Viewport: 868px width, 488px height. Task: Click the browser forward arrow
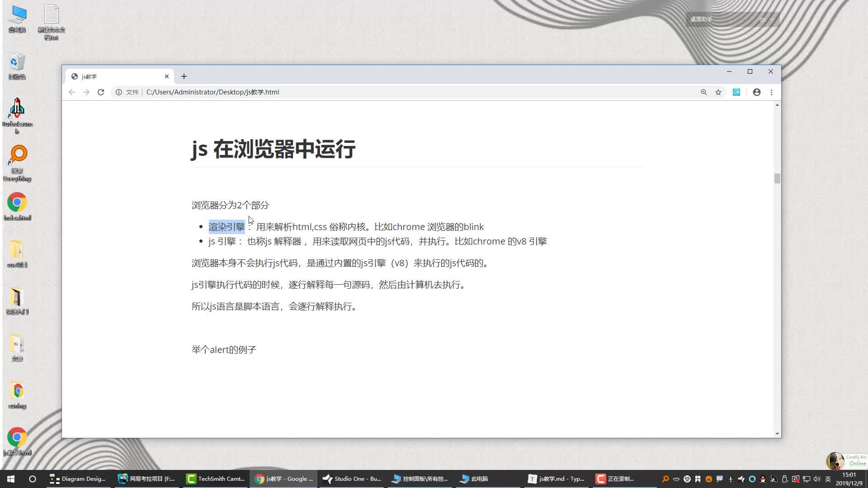point(86,92)
